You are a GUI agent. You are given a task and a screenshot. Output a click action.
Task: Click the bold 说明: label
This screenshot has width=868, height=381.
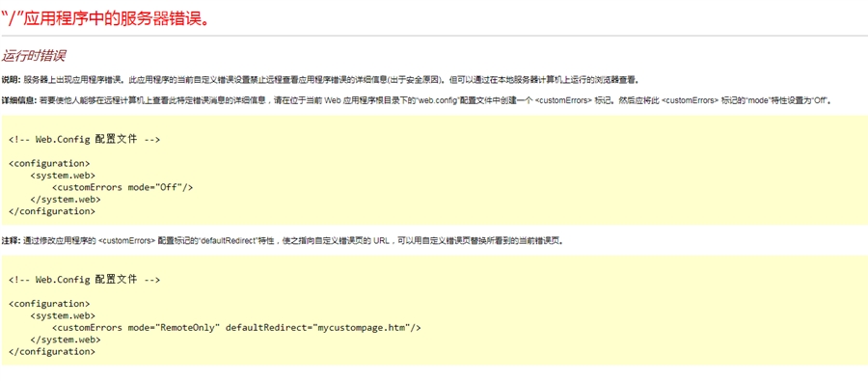tap(11, 80)
